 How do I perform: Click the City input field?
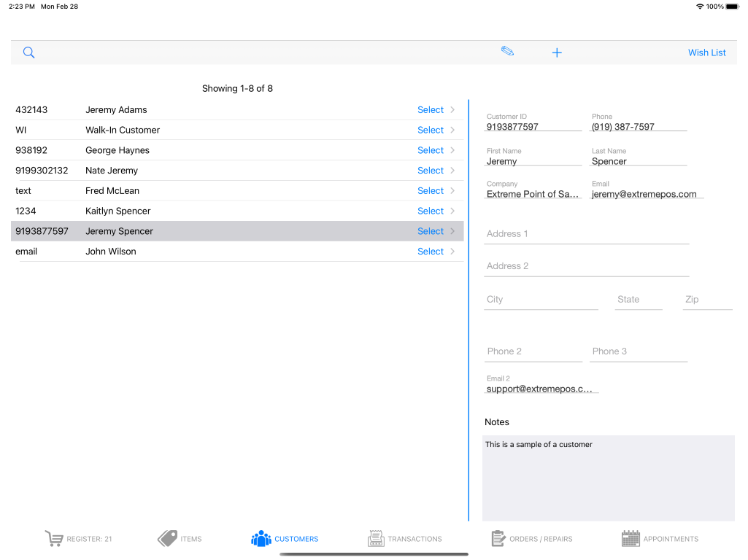click(x=540, y=300)
